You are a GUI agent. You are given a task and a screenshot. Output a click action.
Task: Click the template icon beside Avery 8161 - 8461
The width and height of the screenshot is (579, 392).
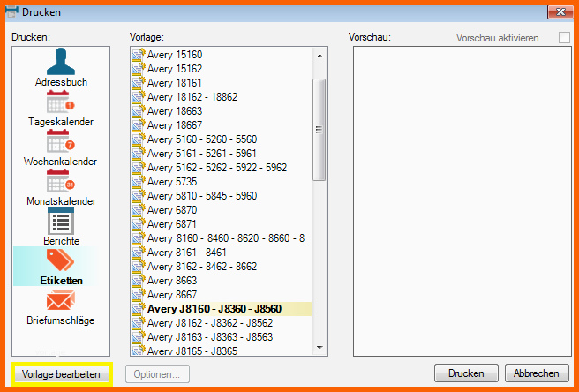tap(139, 253)
